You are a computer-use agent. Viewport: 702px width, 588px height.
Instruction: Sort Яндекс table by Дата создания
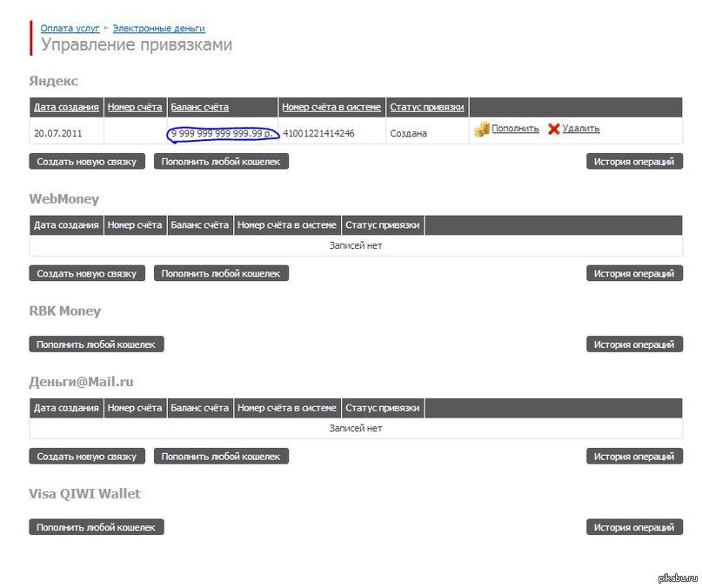tap(66, 107)
